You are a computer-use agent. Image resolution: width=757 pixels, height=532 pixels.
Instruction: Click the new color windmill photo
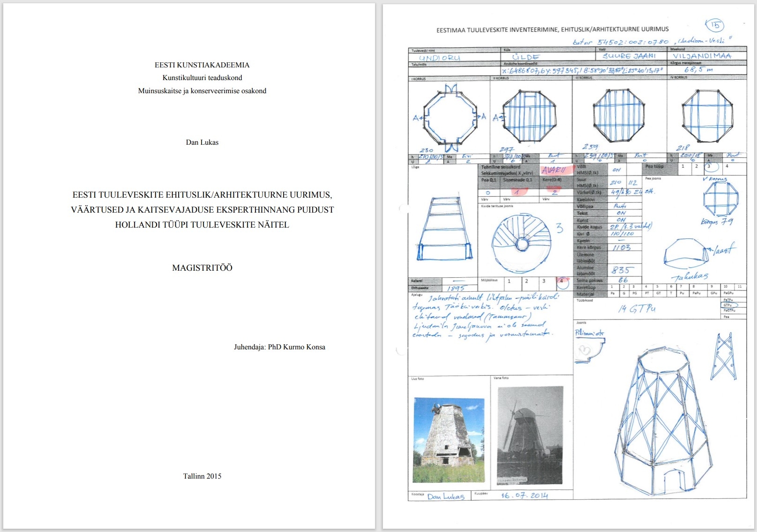coord(449,440)
